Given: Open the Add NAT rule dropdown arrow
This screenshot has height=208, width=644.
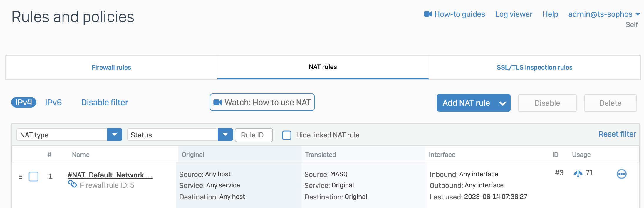Looking at the screenshot, I should coord(503,103).
